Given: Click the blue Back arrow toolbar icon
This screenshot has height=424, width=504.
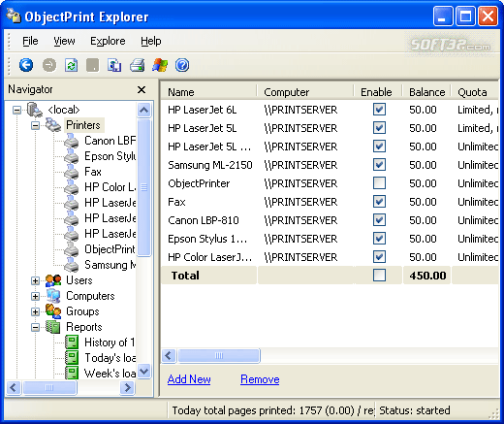Looking at the screenshot, I should click(x=26, y=65).
